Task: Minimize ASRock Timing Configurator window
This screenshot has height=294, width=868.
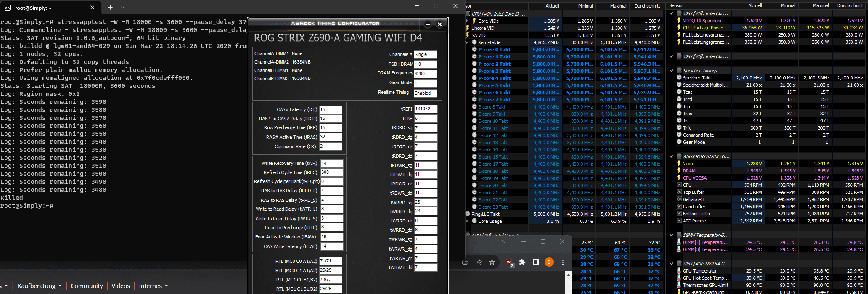Action: [x=428, y=24]
